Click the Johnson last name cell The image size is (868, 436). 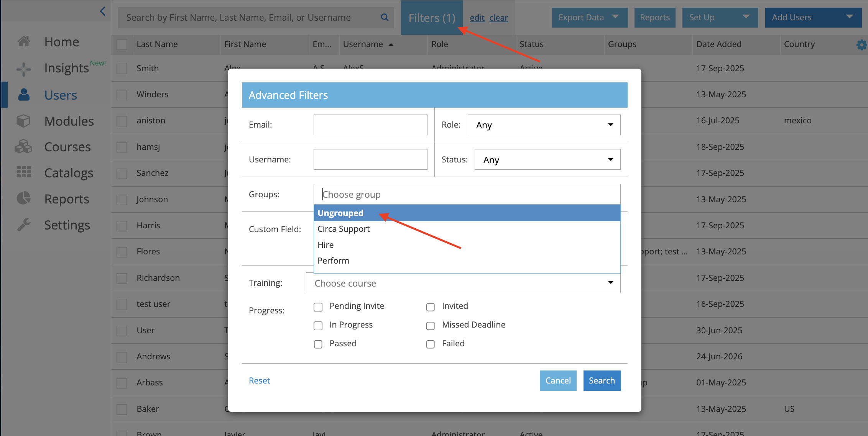coord(152,199)
